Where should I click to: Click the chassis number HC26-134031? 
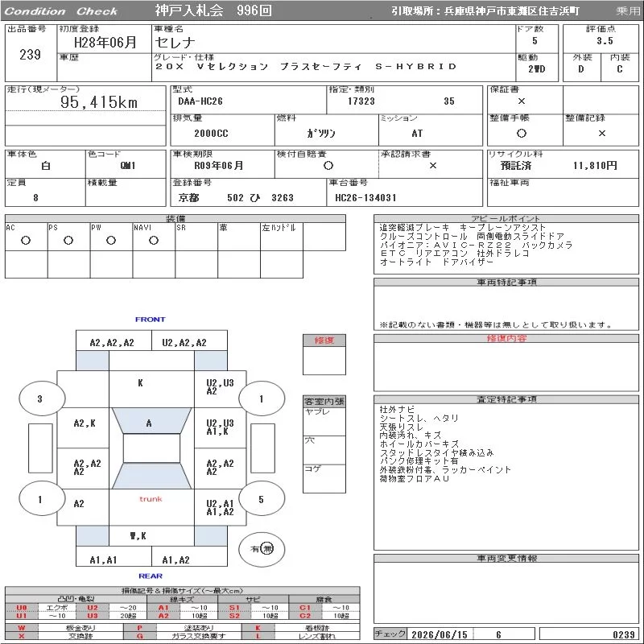pos(365,198)
